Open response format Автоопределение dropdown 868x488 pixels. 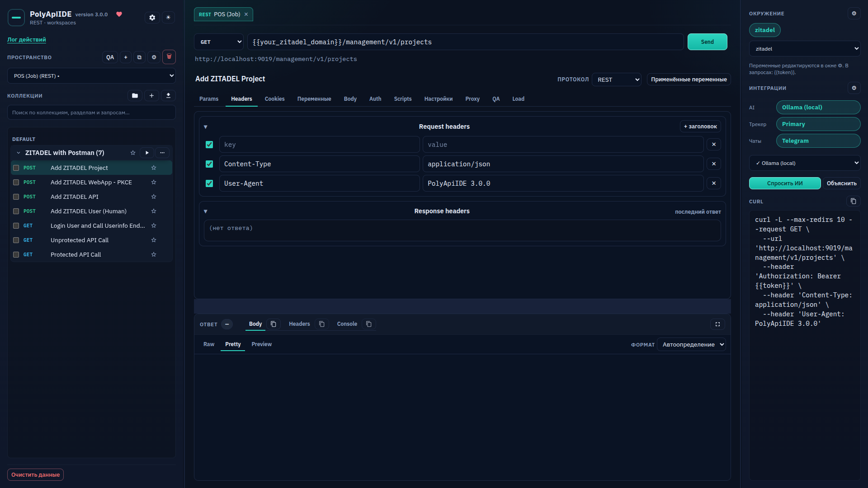[x=691, y=344]
